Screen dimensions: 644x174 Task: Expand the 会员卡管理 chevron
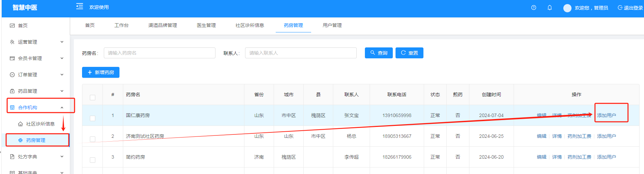tap(62, 58)
